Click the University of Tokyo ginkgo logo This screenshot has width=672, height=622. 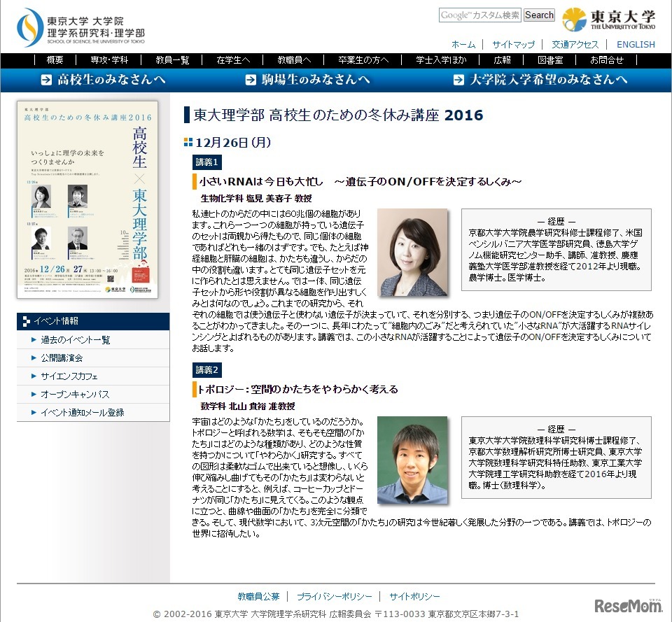(x=608, y=20)
